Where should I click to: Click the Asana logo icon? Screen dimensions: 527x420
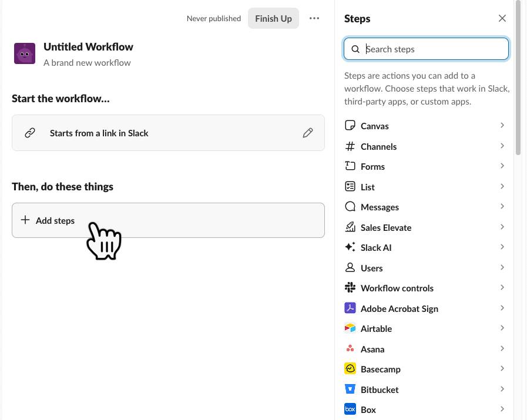(x=350, y=349)
